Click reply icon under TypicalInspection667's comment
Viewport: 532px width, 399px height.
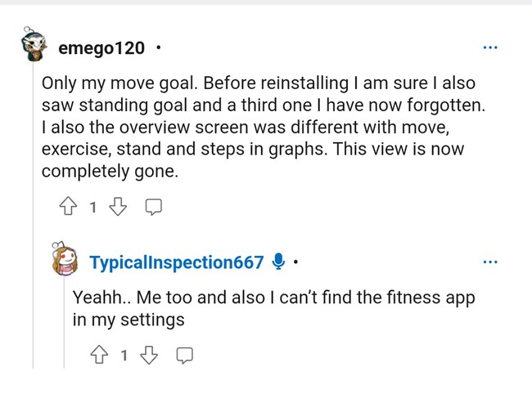[x=185, y=356]
